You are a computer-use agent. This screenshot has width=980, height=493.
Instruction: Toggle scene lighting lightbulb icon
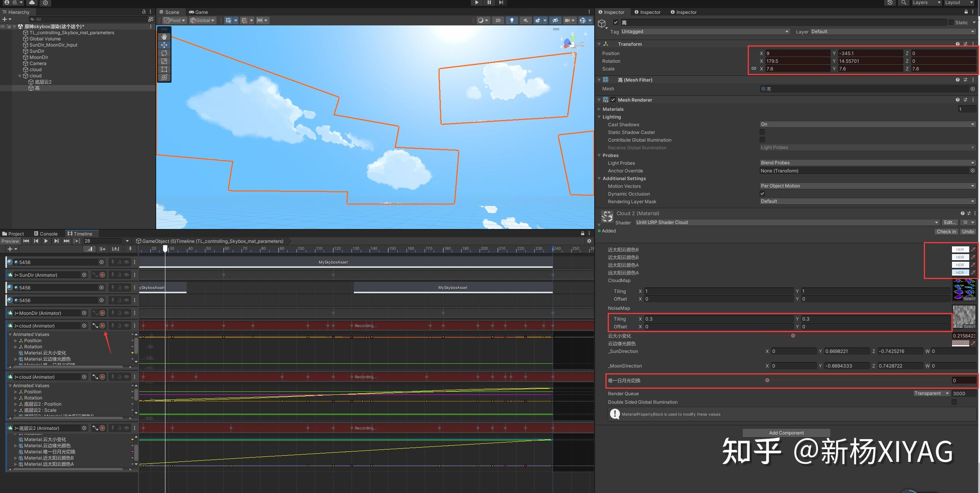(x=512, y=20)
